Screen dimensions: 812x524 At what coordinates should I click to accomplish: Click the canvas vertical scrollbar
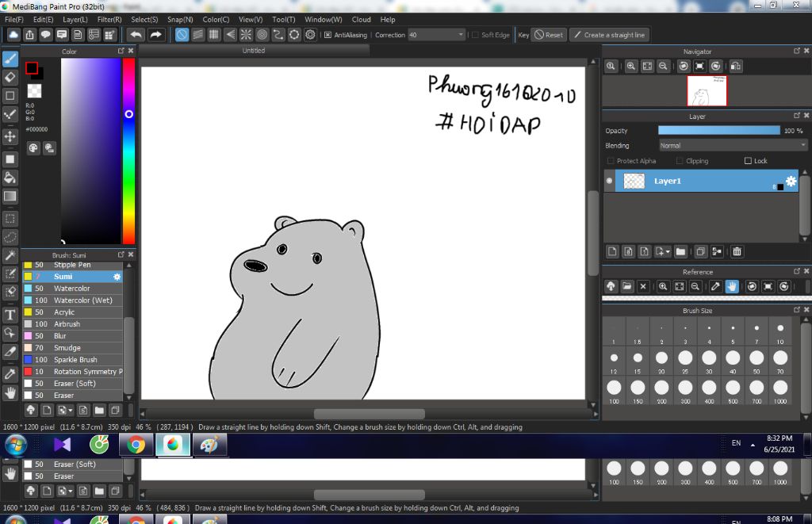click(593, 234)
